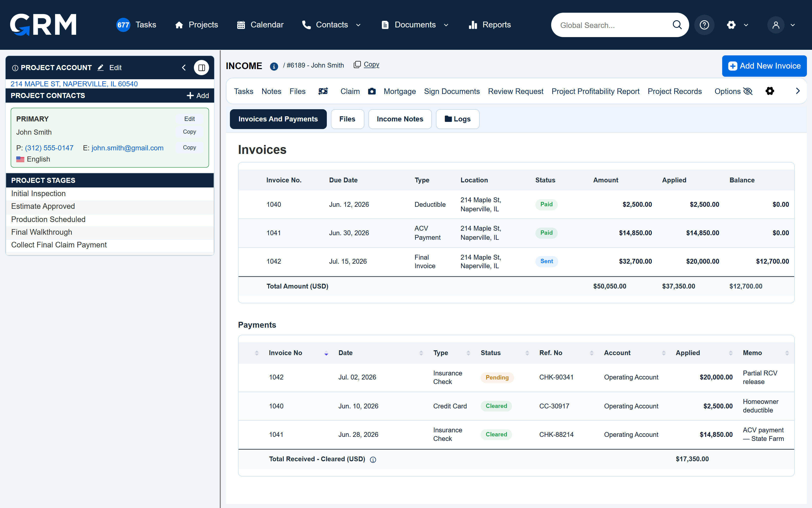Image resolution: width=812 pixels, height=508 pixels.
Task: Select Collect Final Claim Payment stage
Action: click(x=110, y=245)
